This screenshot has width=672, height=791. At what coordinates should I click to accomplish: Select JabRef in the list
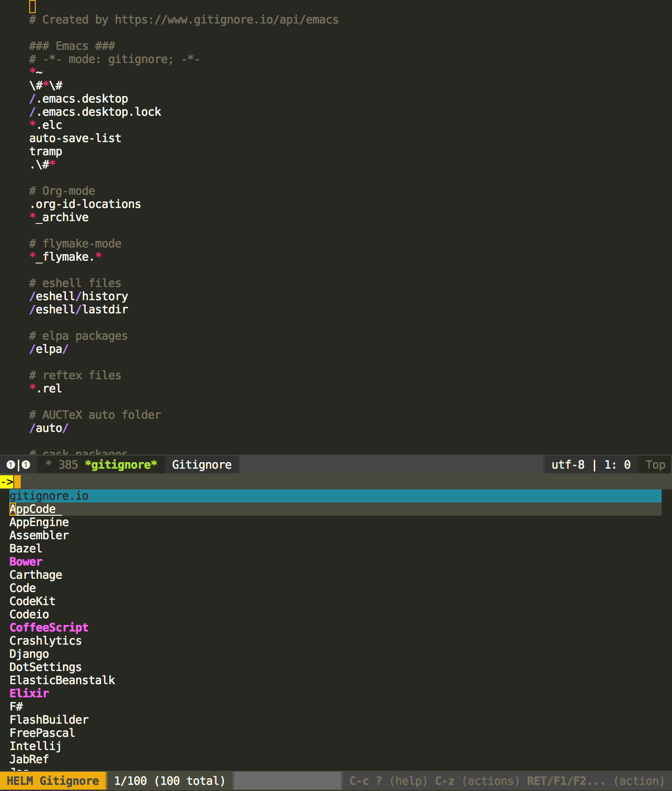(29, 759)
